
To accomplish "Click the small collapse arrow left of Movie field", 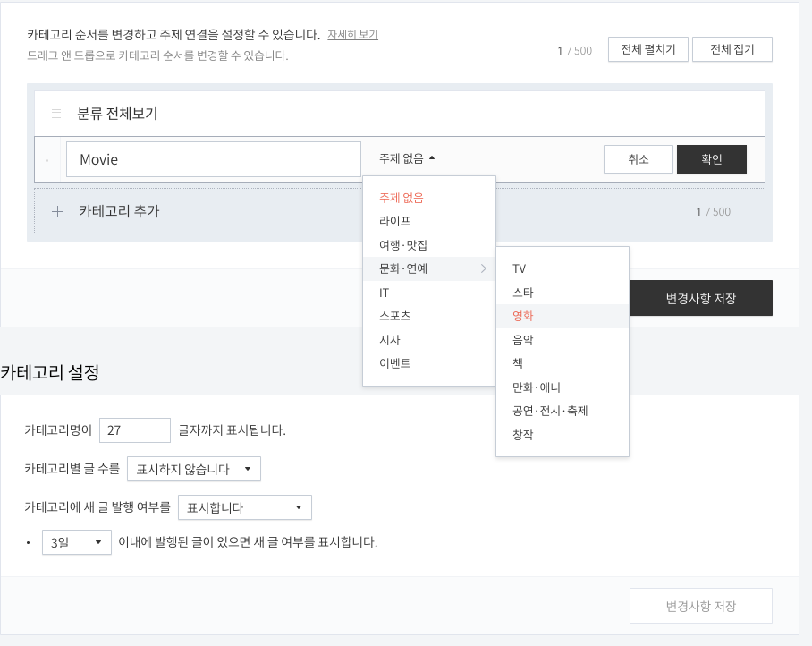I will pos(47,158).
